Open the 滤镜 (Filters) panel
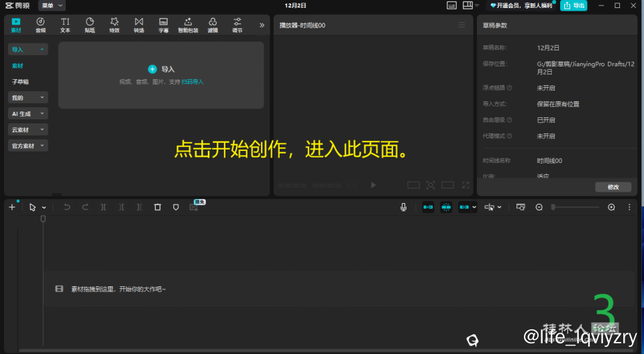 [213, 25]
